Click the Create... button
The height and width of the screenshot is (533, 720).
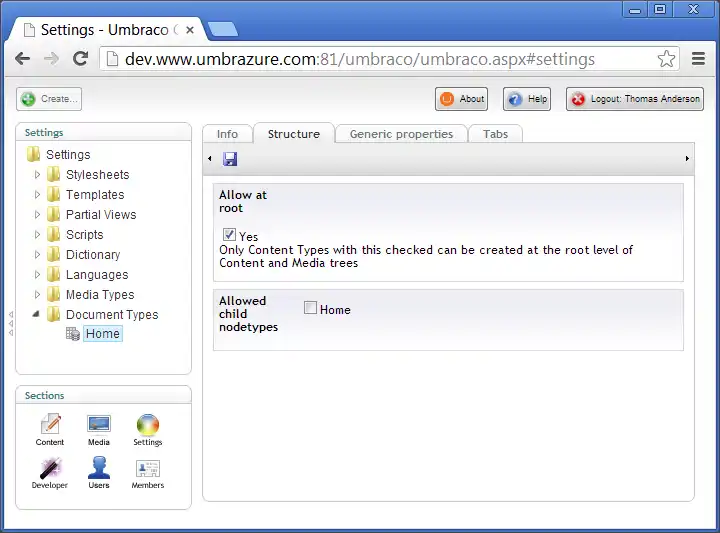49,99
